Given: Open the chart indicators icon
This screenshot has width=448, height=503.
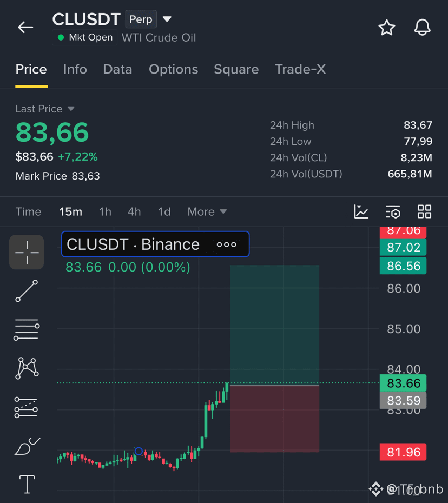Looking at the screenshot, I should pyautogui.click(x=361, y=211).
